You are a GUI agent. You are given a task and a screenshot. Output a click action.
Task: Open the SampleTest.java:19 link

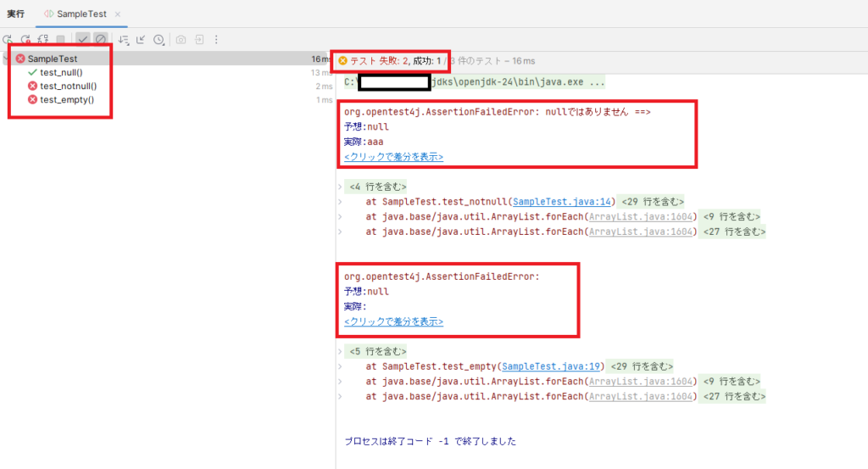tap(551, 366)
